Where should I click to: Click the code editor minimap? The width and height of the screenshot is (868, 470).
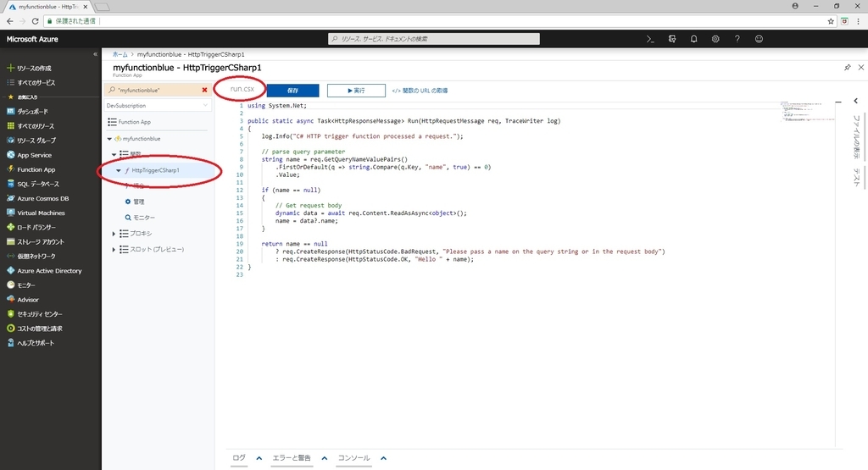[x=807, y=111]
